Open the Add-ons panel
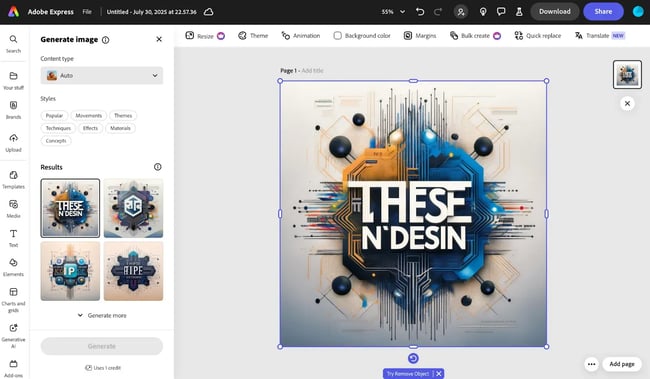 point(13,368)
